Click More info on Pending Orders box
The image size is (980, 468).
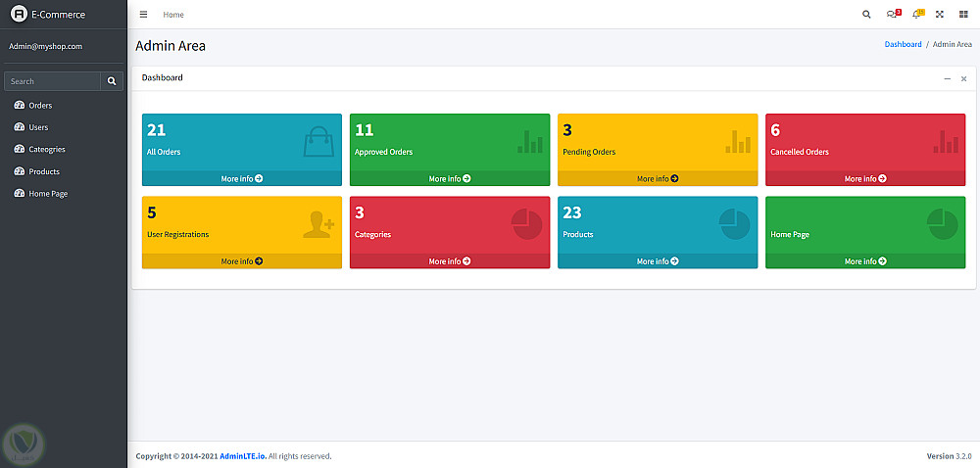click(x=658, y=178)
